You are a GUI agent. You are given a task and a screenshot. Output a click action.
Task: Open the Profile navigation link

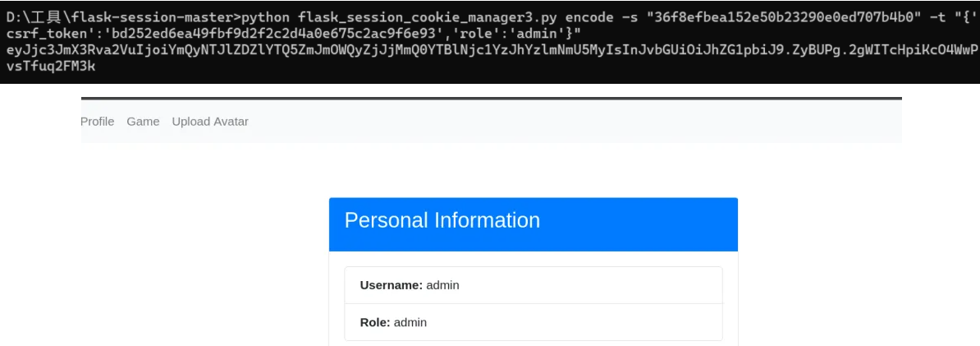click(x=98, y=122)
